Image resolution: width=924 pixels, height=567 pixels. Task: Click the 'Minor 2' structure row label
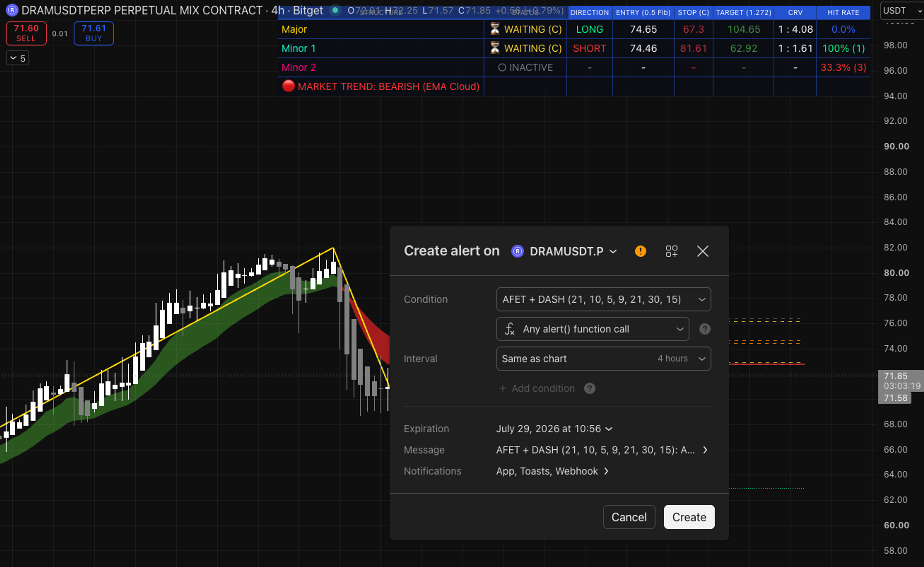[298, 67]
